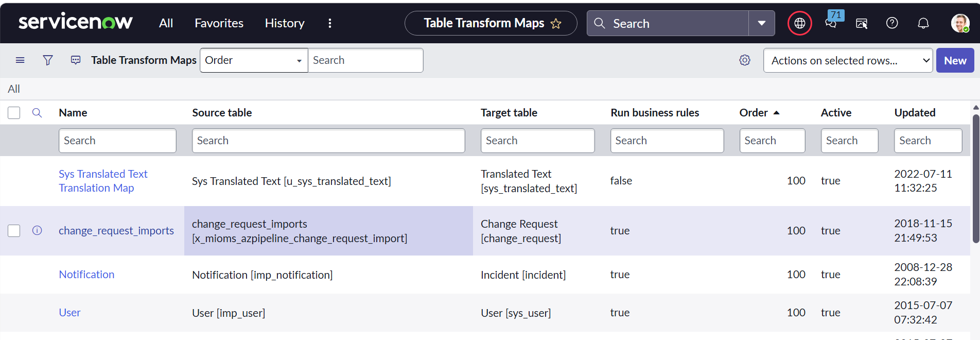Select 'false' in Sys Translated Text row

pos(621,180)
